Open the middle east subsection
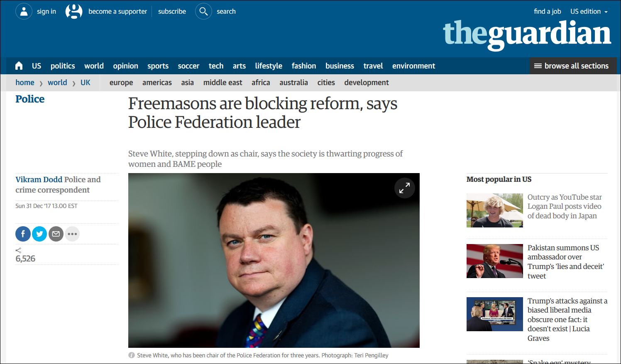 point(222,82)
